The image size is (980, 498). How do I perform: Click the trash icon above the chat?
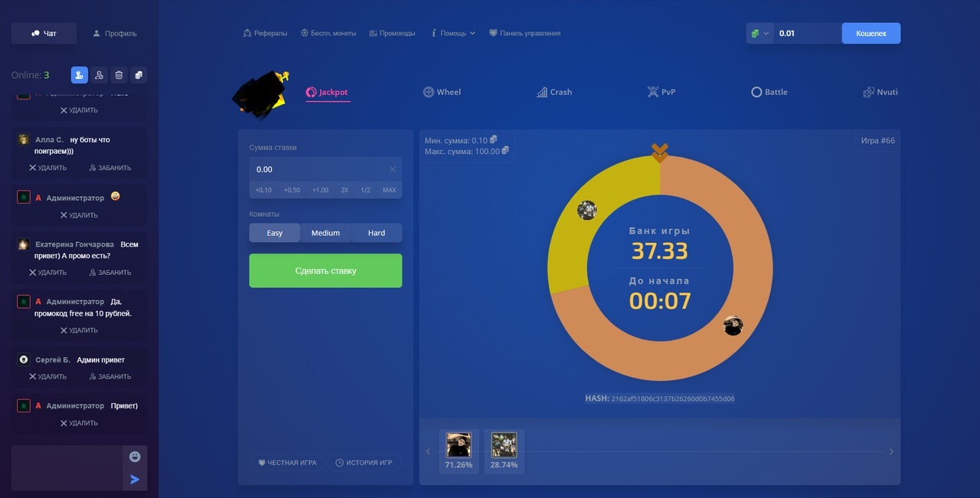(119, 75)
